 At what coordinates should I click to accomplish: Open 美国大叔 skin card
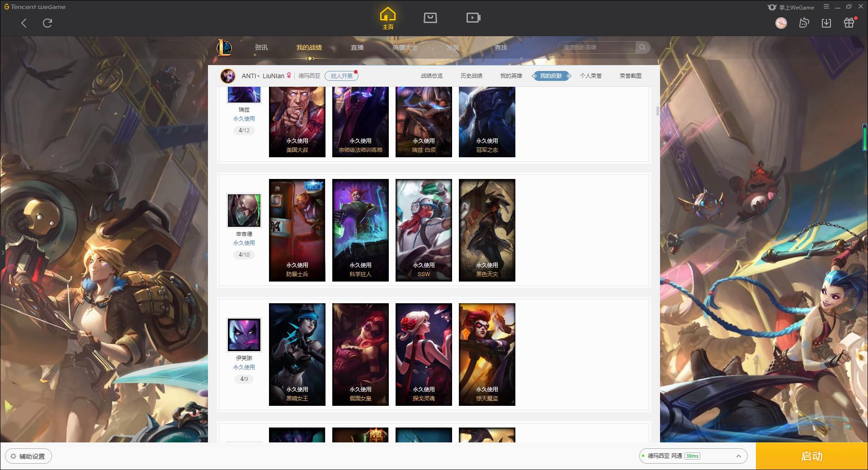[297, 122]
